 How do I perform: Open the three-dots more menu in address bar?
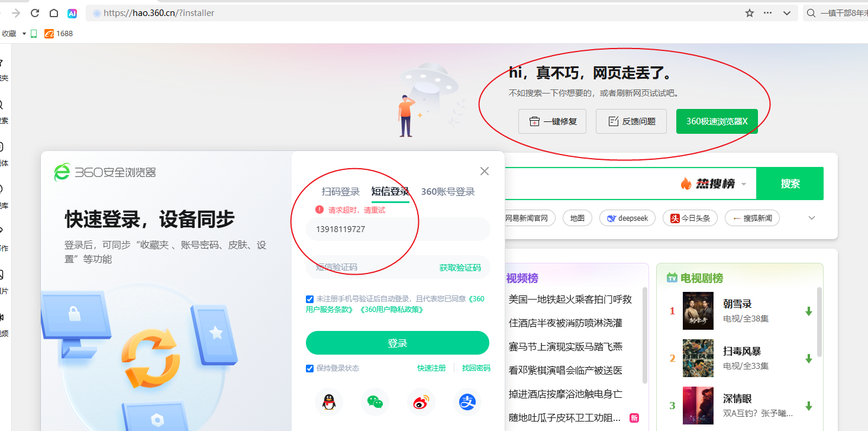pos(768,13)
